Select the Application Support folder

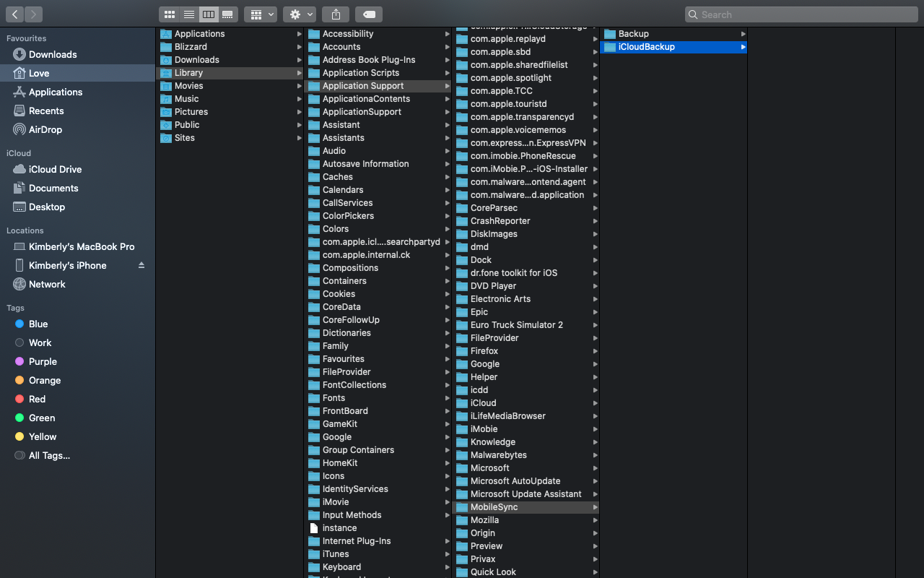click(x=378, y=86)
